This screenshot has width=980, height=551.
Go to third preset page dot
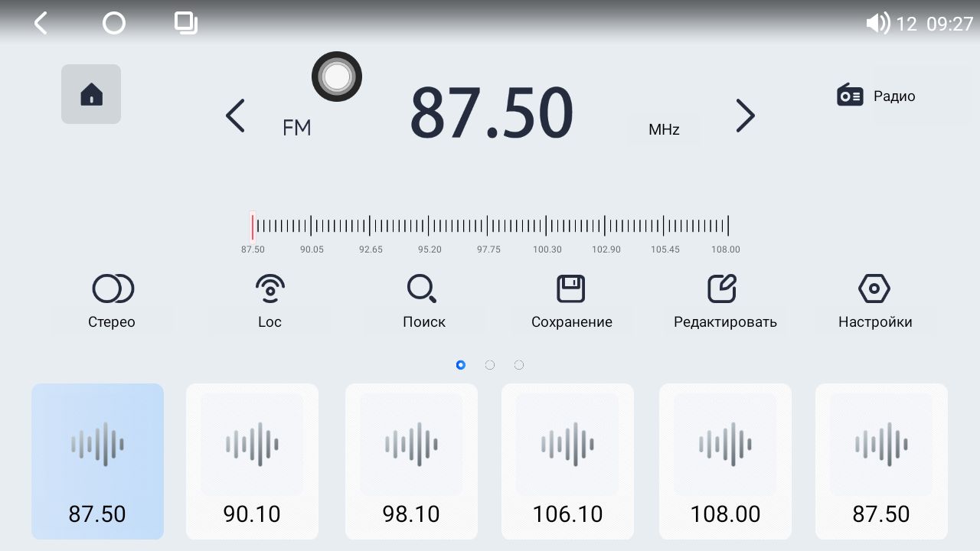(x=519, y=365)
